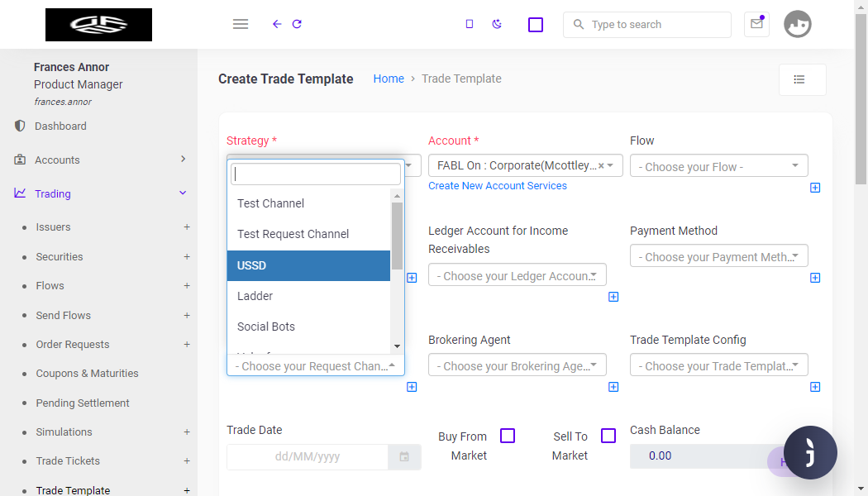Go to Home breadcrumb link
The height and width of the screenshot is (496, 868).
pos(388,79)
